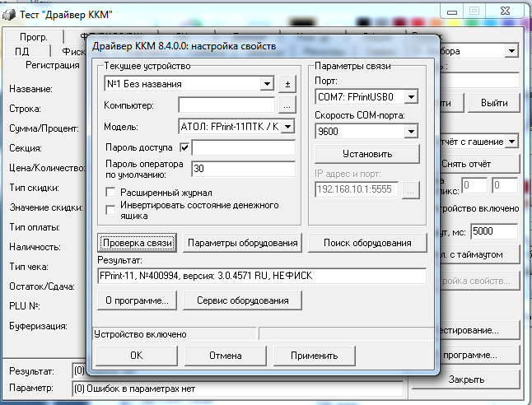This screenshot has width=532, height=405.
Task: Switch to the Прогр. tab in the Тест window
Action: (x=34, y=37)
